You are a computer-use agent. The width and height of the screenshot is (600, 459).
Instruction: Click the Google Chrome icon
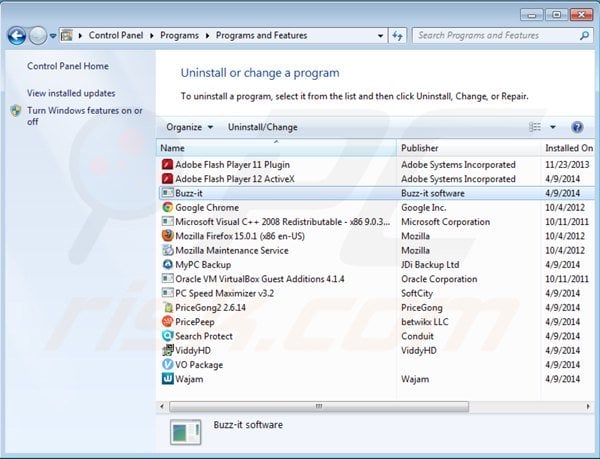pyautogui.click(x=167, y=207)
